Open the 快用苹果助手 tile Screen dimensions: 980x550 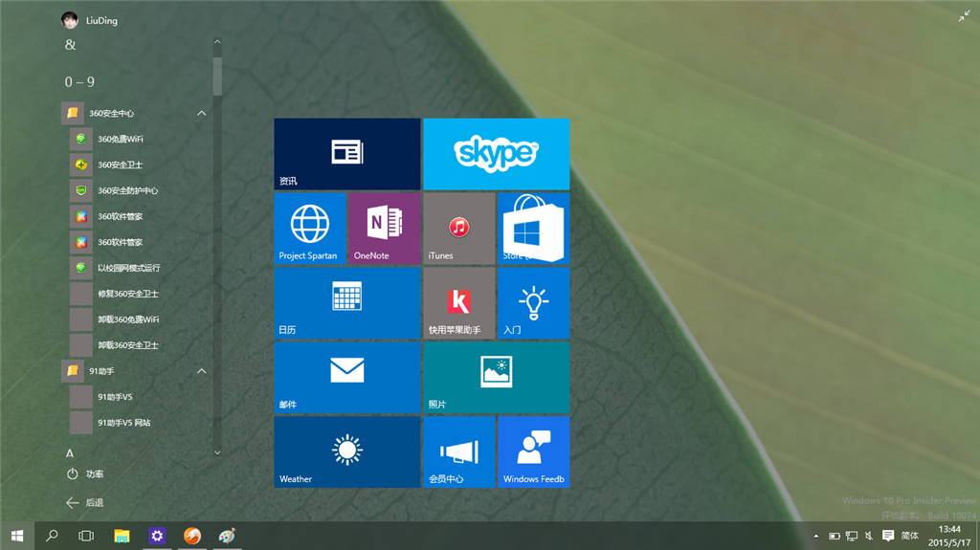point(458,302)
